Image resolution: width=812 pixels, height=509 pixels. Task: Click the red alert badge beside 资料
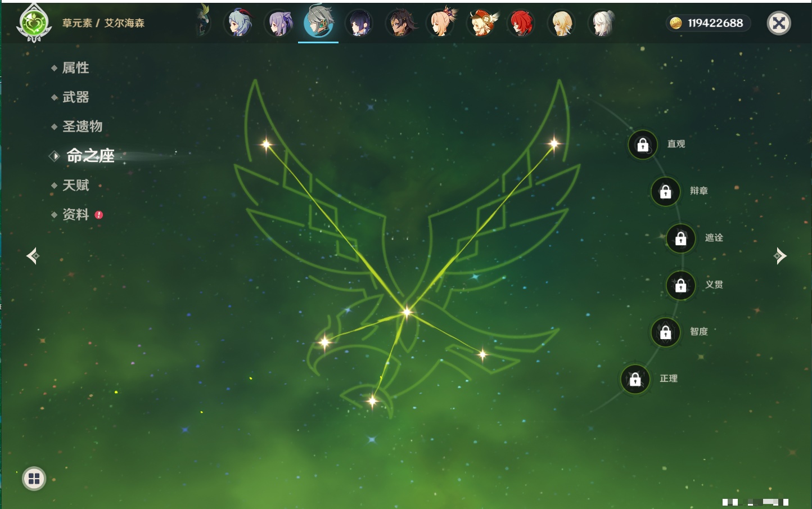click(99, 215)
